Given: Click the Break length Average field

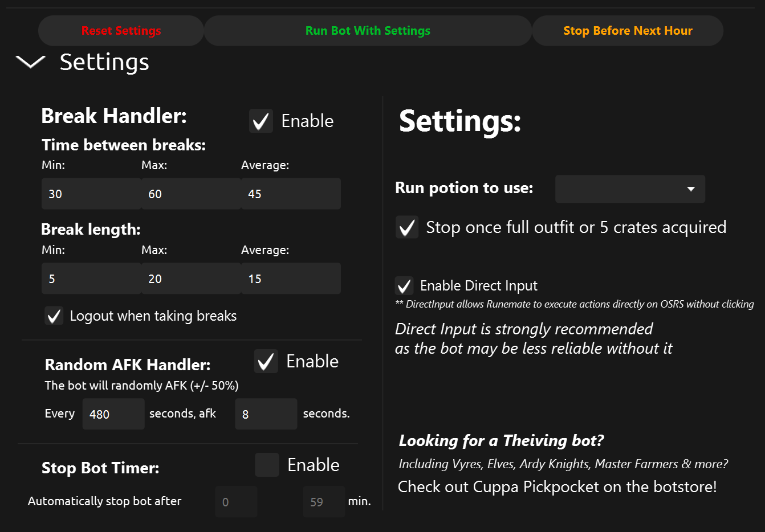Looking at the screenshot, I should pos(291,279).
